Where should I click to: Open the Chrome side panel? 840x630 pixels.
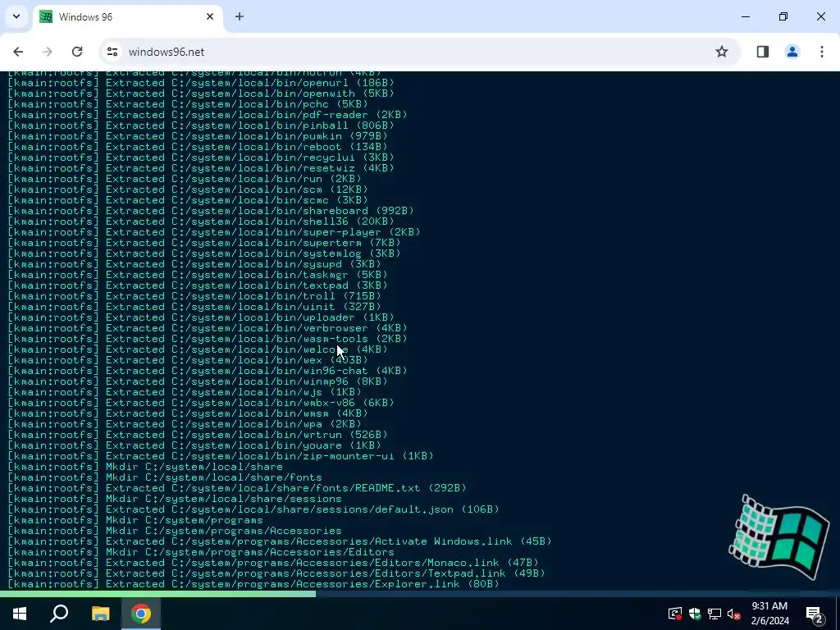click(x=763, y=52)
